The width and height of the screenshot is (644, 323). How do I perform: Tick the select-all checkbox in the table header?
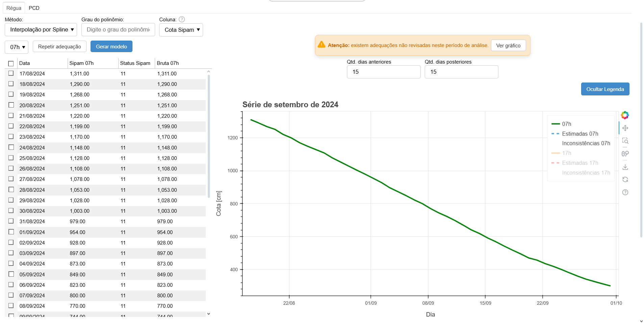click(11, 64)
